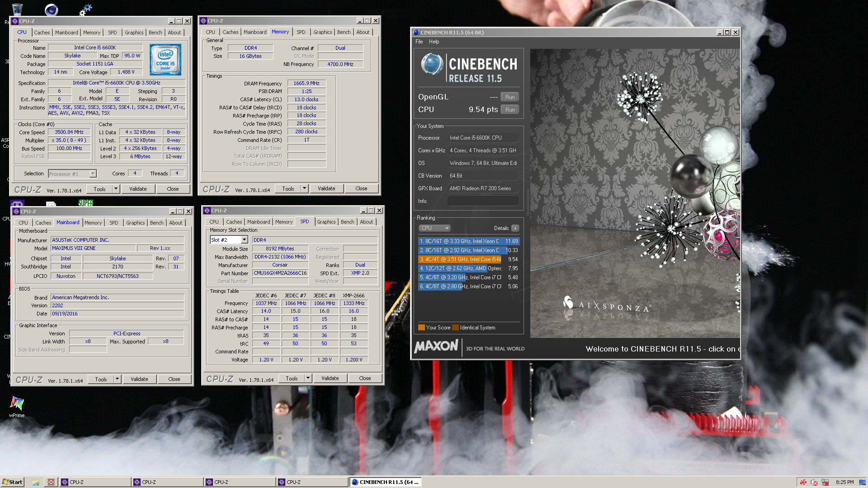Click Close button in Memory window

(361, 189)
